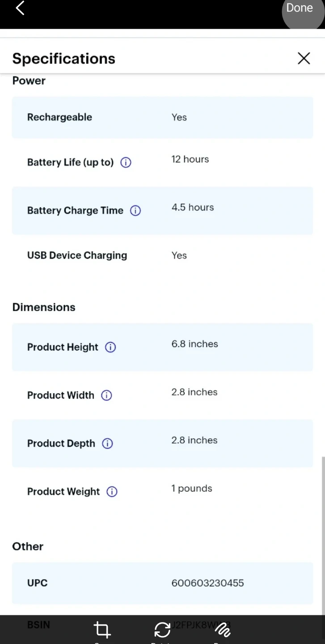Click the UPC number 600603230455
Viewport: 325px width, 644px height.
pyautogui.click(x=207, y=583)
